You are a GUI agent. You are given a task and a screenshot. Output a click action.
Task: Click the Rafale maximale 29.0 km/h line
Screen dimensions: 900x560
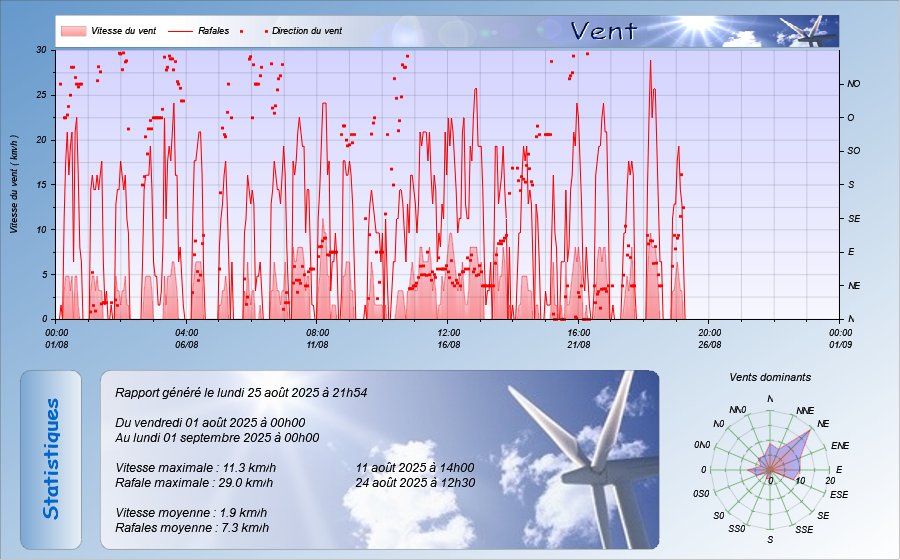(195, 483)
